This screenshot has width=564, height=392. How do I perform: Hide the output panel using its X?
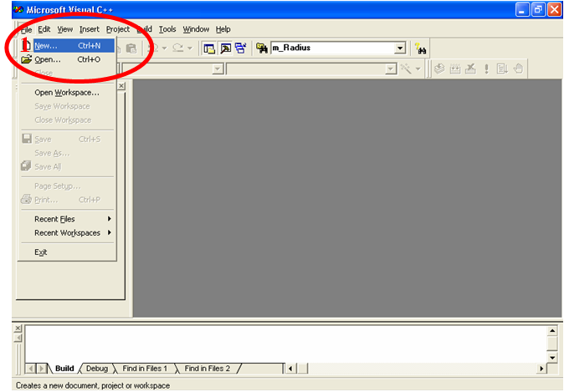[x=18, y=328]
